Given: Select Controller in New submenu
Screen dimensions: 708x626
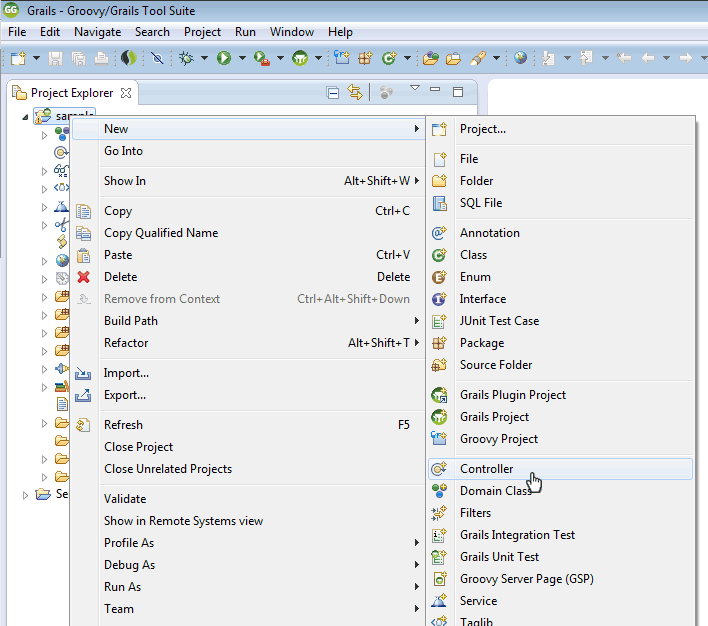Looking at the screenshot, I should tap(560, 469).
